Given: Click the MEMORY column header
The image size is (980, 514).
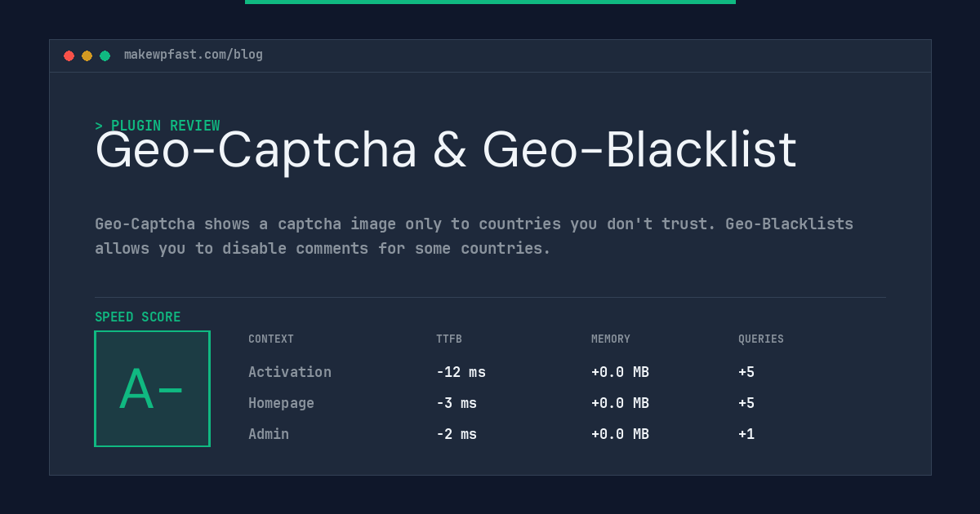Looking at the screenshot, I should tap(611, 339).
